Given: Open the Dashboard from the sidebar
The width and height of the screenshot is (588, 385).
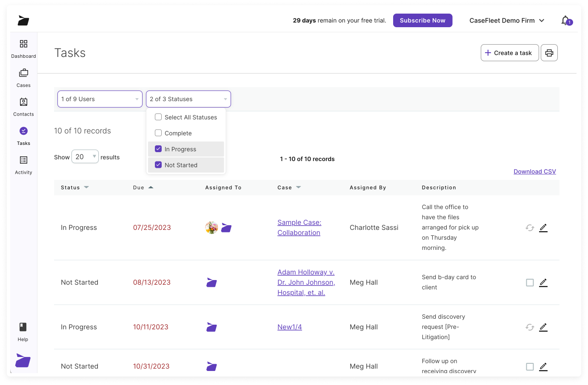Looking at the screenshot, I should click(x=23, y=48).
